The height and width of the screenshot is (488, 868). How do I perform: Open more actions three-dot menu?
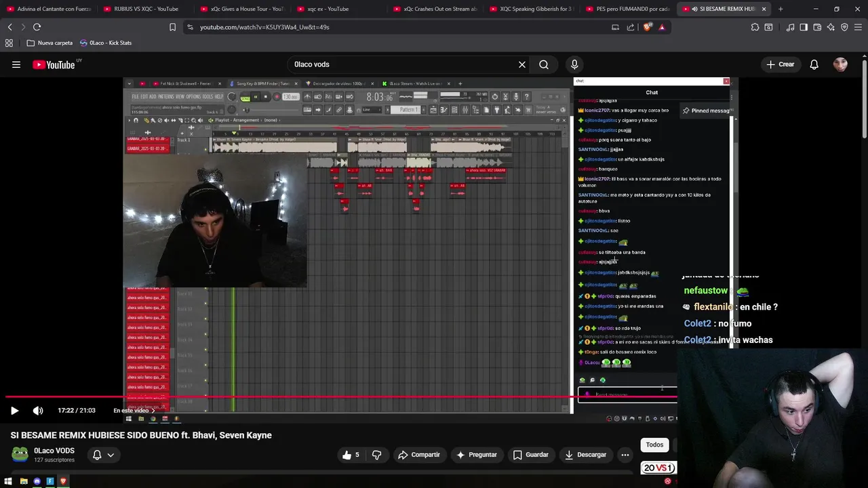[625, 455]
